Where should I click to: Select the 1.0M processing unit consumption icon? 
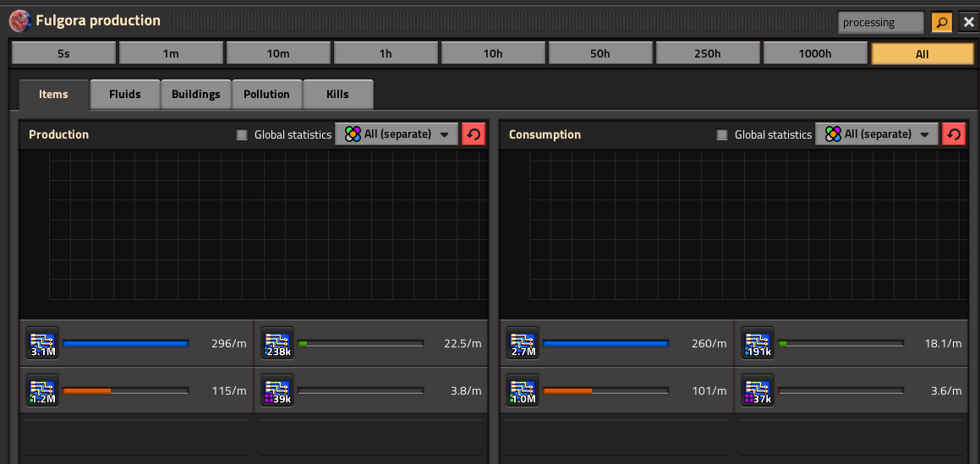coord(522,390)
